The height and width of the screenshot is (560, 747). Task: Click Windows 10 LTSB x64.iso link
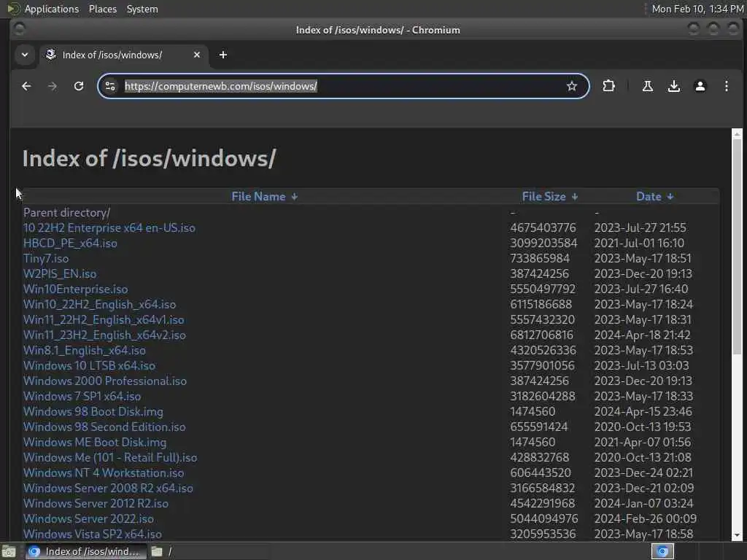click(89, 365)
